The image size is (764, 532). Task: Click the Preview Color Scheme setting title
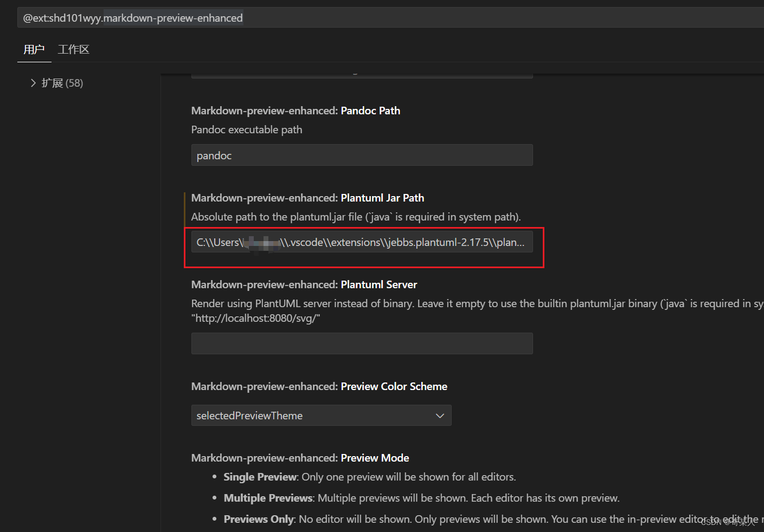click(x=319, y=386)
